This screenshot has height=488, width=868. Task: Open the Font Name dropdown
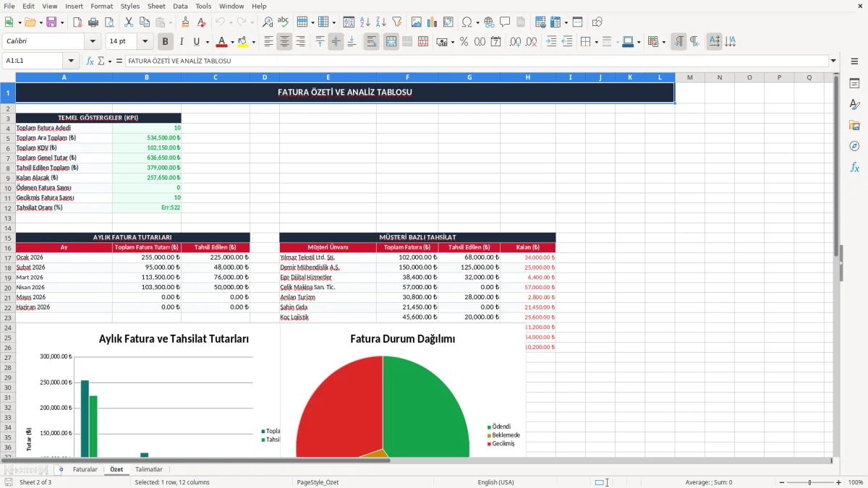pyautogui.click(x=92, y=42)
